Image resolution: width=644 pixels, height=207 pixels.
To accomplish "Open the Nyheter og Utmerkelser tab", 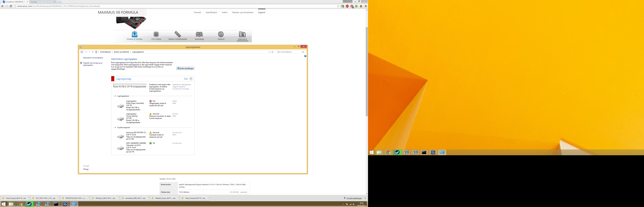I will click(x=243, y=12).
